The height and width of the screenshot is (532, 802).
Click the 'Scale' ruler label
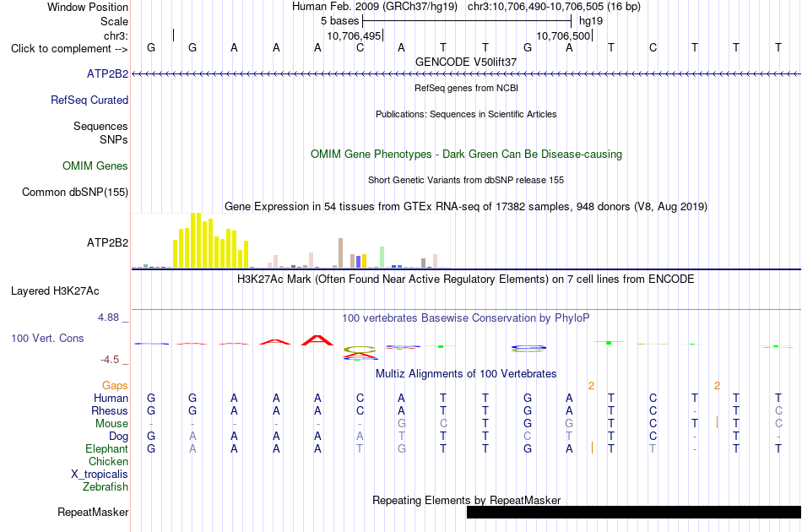coord(114,21)
